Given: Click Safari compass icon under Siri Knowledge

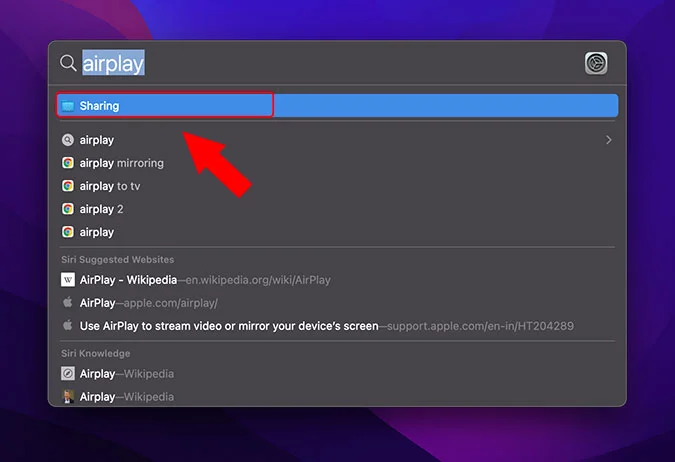Looking at the screenshot, I should [68, 374].
